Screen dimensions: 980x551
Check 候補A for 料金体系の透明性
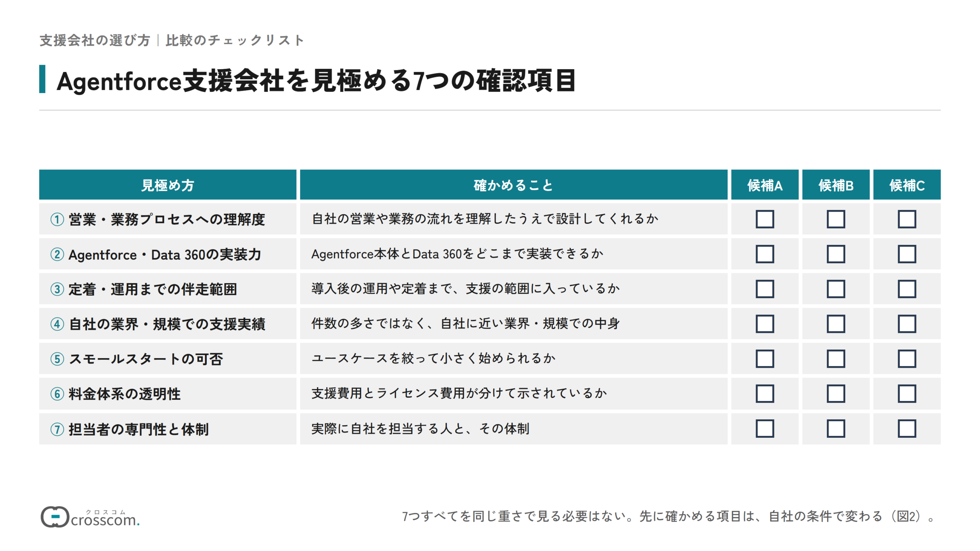pyautogui.click(x=764, y=394)
